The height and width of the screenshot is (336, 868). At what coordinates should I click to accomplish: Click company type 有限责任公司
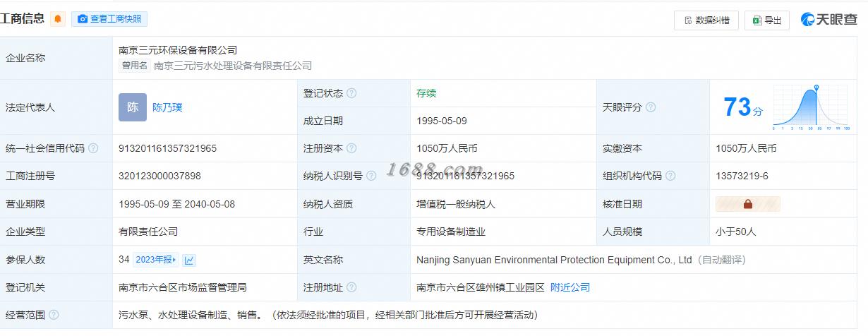[x=148, y=232]
